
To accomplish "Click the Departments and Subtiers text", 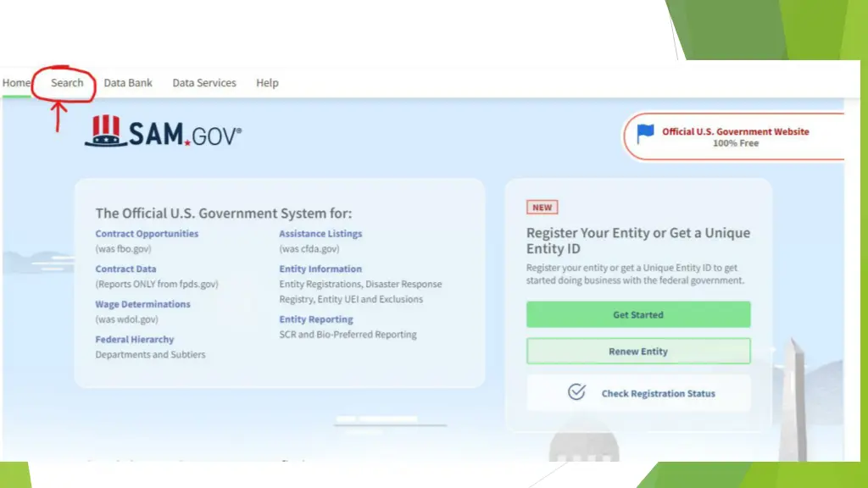I will [x=150, y=355].
